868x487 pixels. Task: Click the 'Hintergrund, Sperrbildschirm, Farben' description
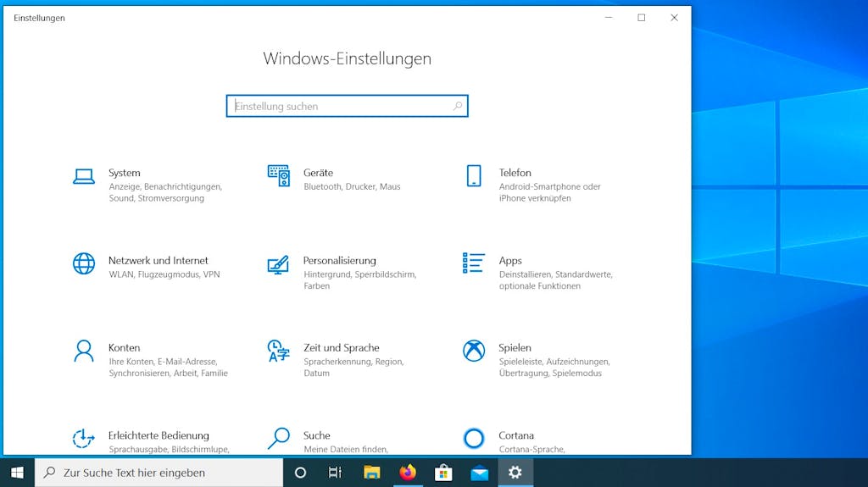(359, 280)
